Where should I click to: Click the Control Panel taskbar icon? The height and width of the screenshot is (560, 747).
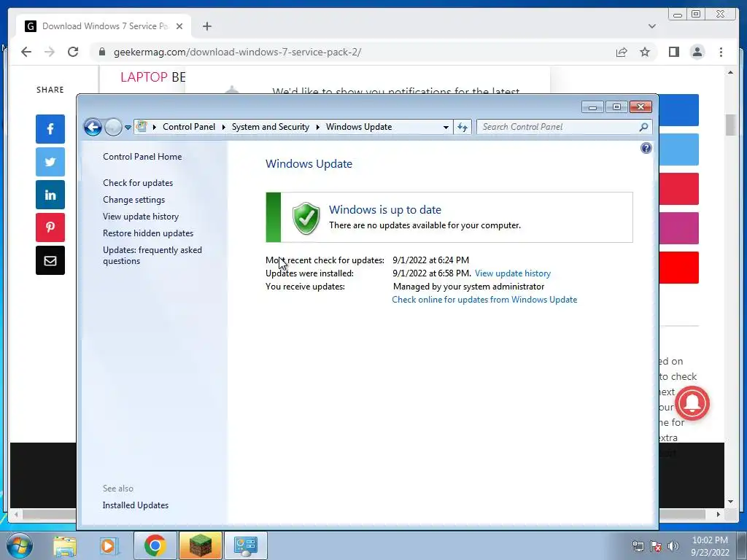point(245,545)
